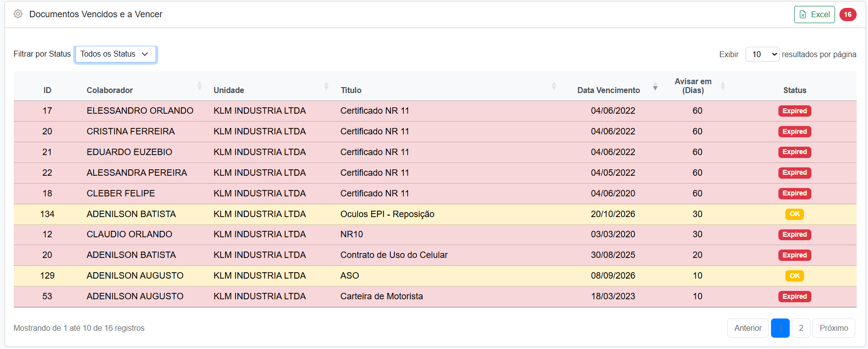Sort by the Colaborador column arrows
This screenshot has width=868, height=349.
[199, 86]
